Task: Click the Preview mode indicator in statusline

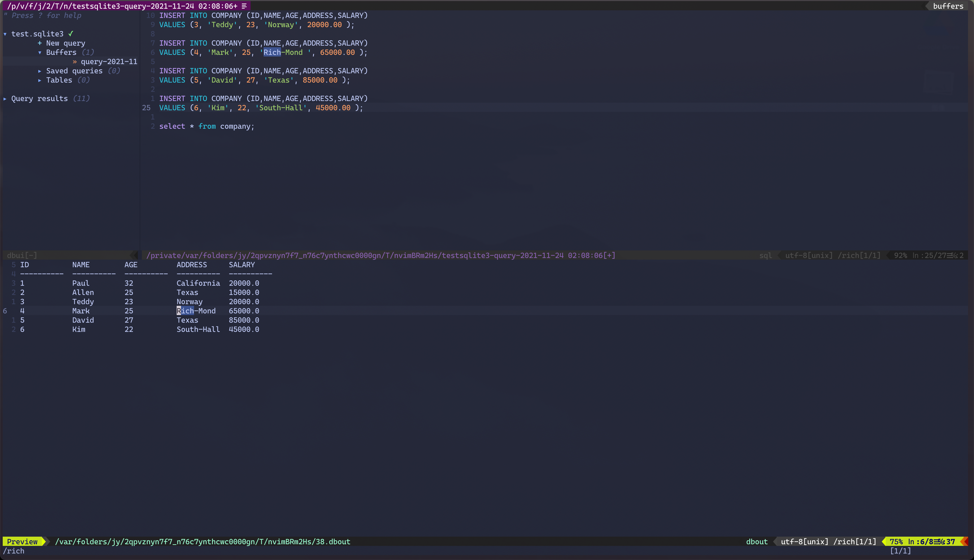Action: pos(22,542)
